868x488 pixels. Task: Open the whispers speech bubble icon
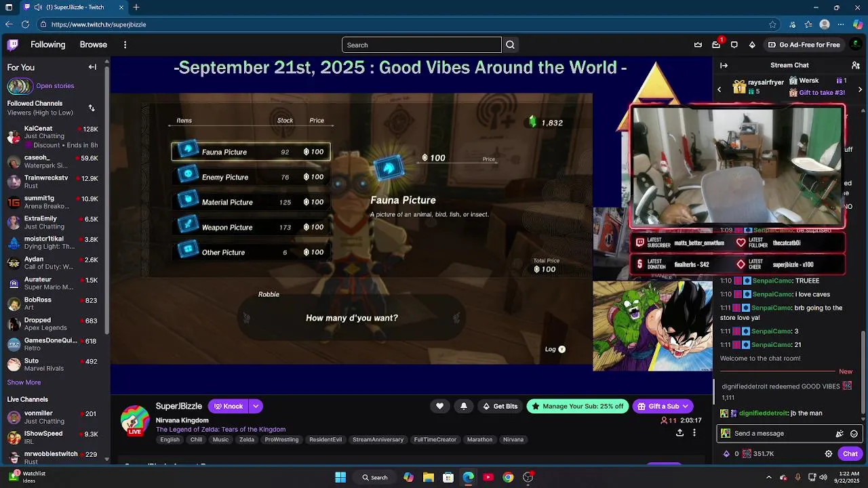(734, 45)
